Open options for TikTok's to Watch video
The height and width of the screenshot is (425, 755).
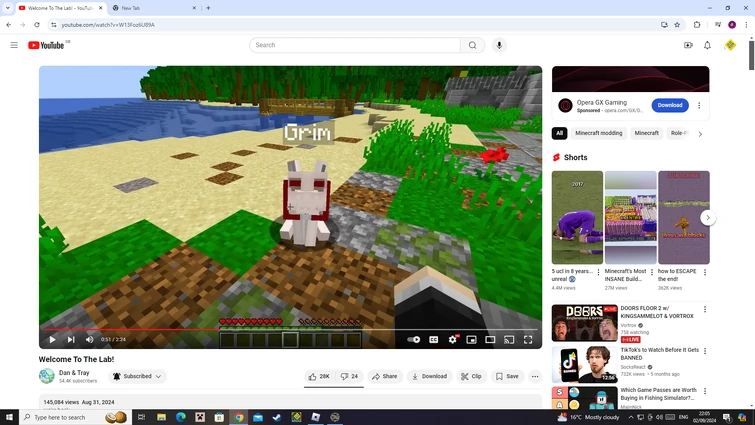(705, 351)
